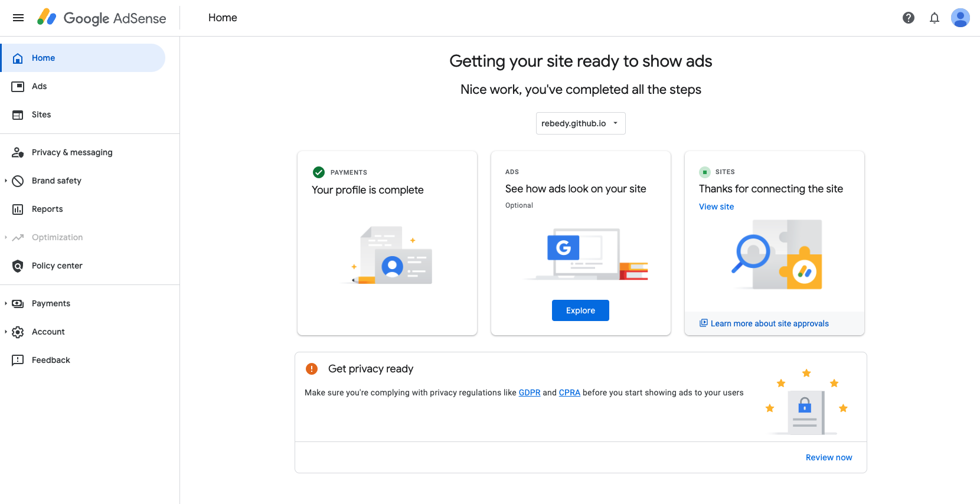The height and width of the screenshot is (504, 980).
Task: Open Privacy & messaging section
Action: [x=83, y=152]
